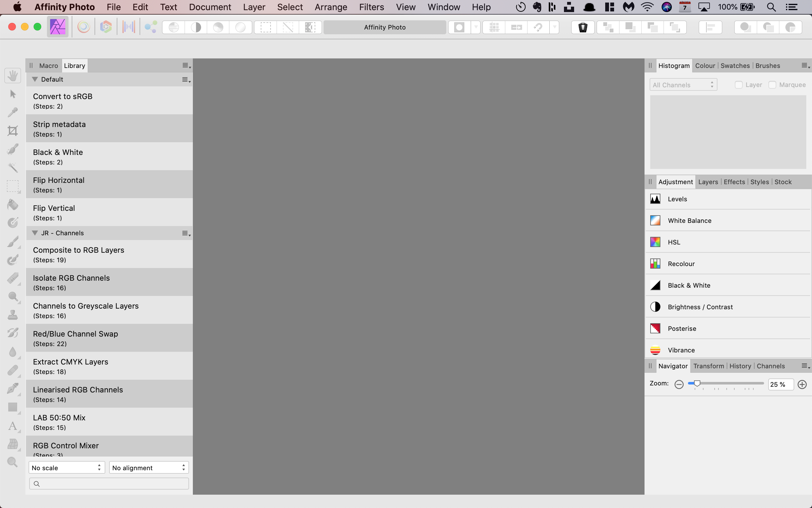Toggle the Marquee checkbox in Histogram
Screen dimensions: 812x508
click(x=772, y=85)
